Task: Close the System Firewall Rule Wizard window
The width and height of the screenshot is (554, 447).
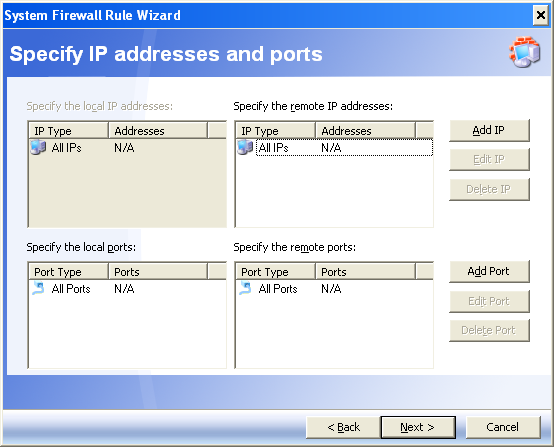Action: (541, 15)
